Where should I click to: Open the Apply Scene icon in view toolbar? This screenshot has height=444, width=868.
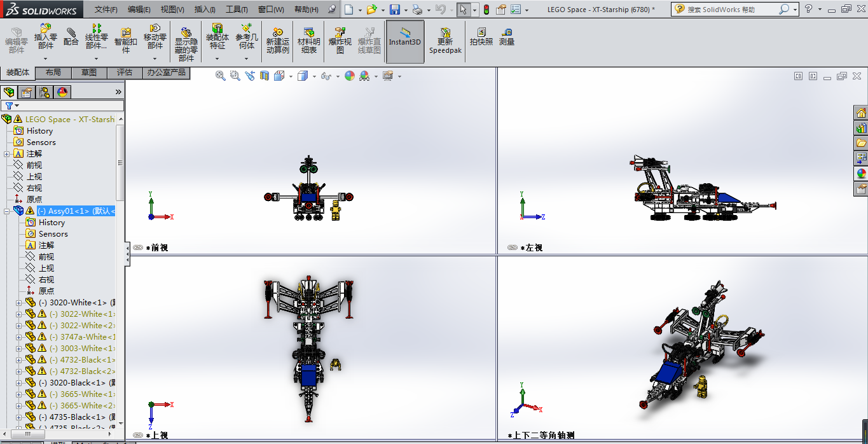364,76
